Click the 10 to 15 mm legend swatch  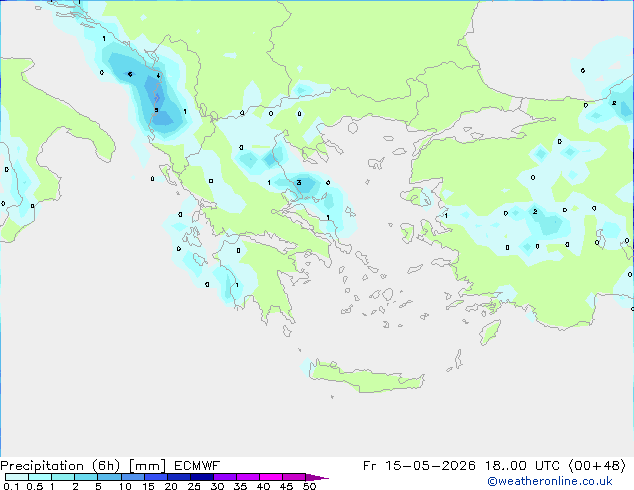click(x=132, y=477)
